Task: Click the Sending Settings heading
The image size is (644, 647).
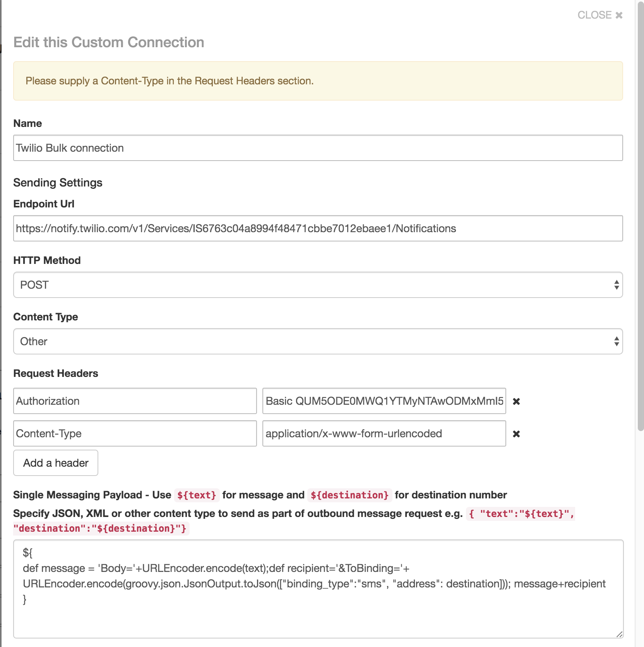Action: pos(58,183)
